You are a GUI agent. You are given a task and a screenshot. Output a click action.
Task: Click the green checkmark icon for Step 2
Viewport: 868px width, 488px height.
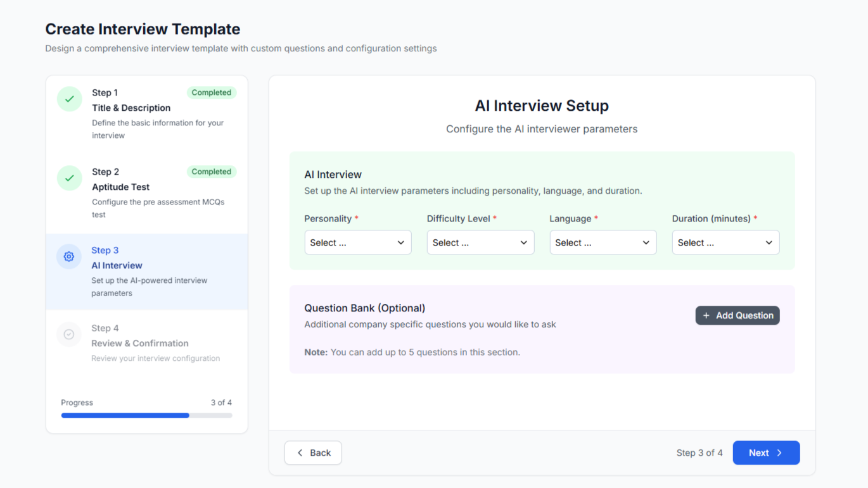tap(69, 178)
